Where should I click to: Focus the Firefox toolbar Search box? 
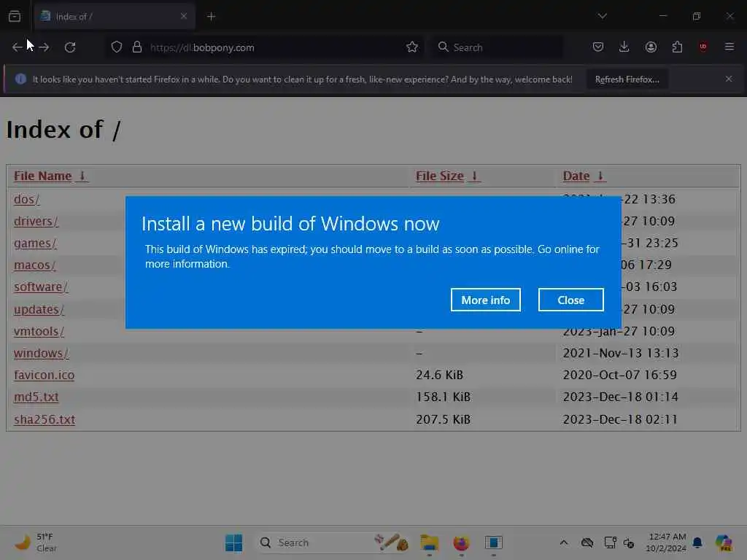tap(498, 47)
